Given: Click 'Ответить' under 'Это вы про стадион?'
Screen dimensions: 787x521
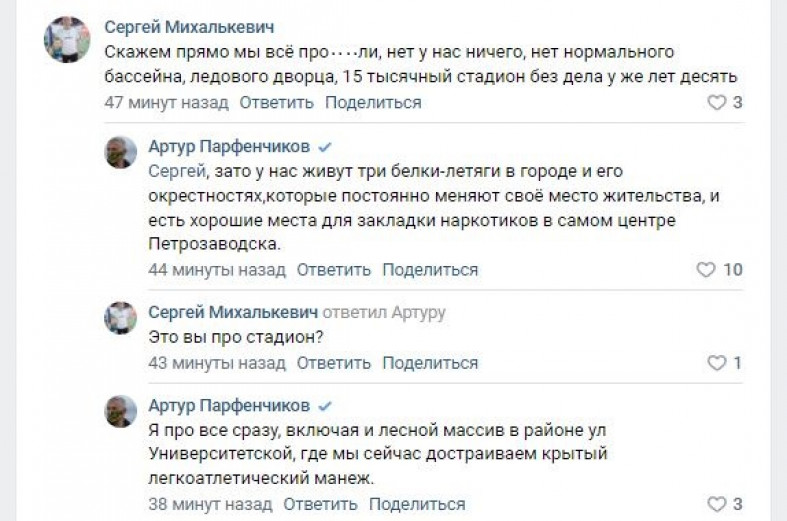Looking at the screenshot, I should pos(334,363).
